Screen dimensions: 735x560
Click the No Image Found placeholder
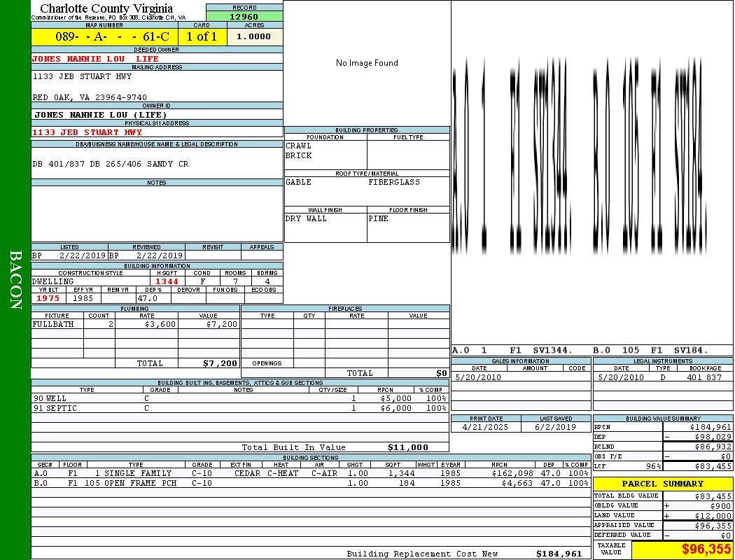pos(367,62)
